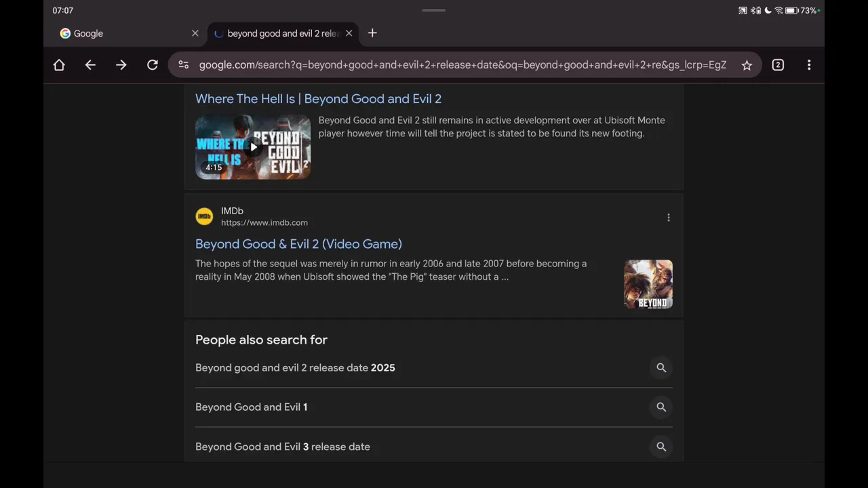Tap the 07:07 clock in status bar

coord(63,10)
